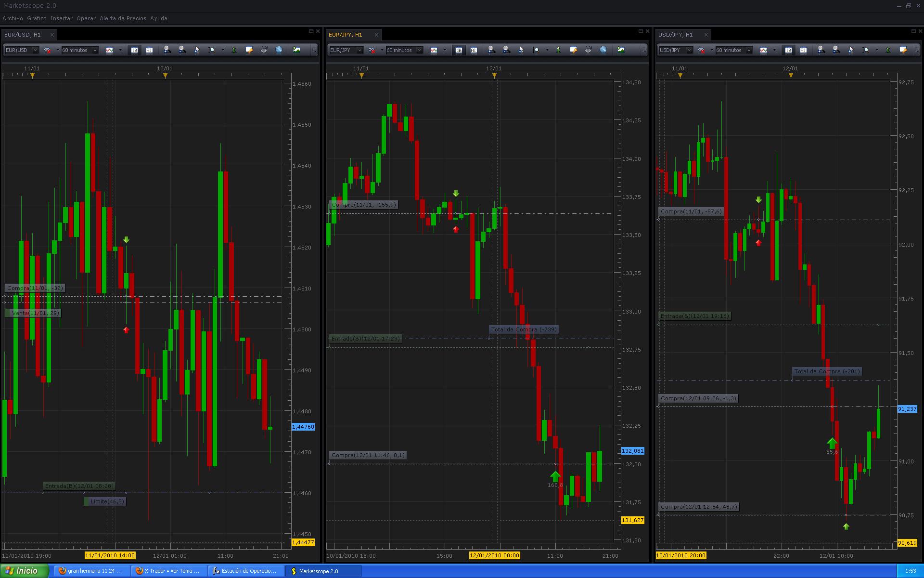Zoom out on the EUR/JPY chart
The image size is (924, 578).
pyautogui.click(x=506, y=50)
